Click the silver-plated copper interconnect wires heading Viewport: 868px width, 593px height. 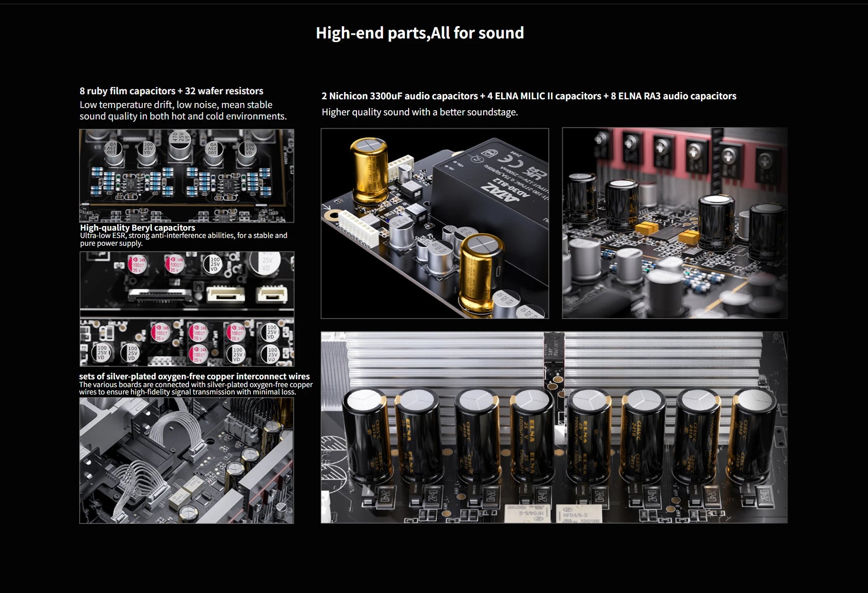(x=194, y=376)
